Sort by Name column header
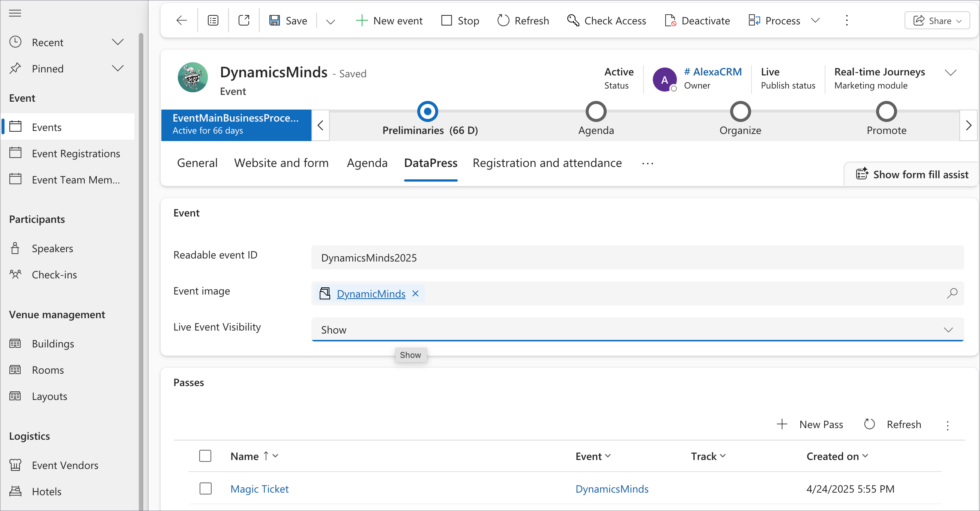Image resolution: width=980 pixels, height=511 pixels. click(254, 456)
